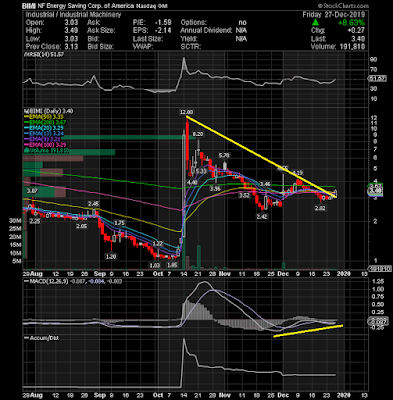Screen dimensions: 393x400
Task: Click the 3.52 price label
Action: 244,196
